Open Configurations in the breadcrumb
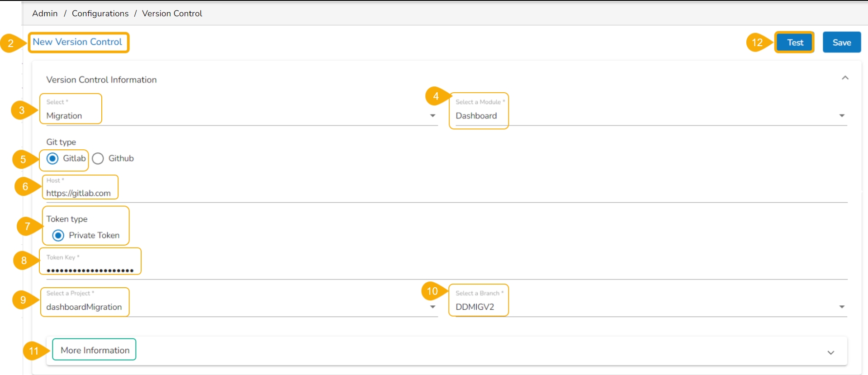This screenshot has width=868, height=375. click(100, 14)
